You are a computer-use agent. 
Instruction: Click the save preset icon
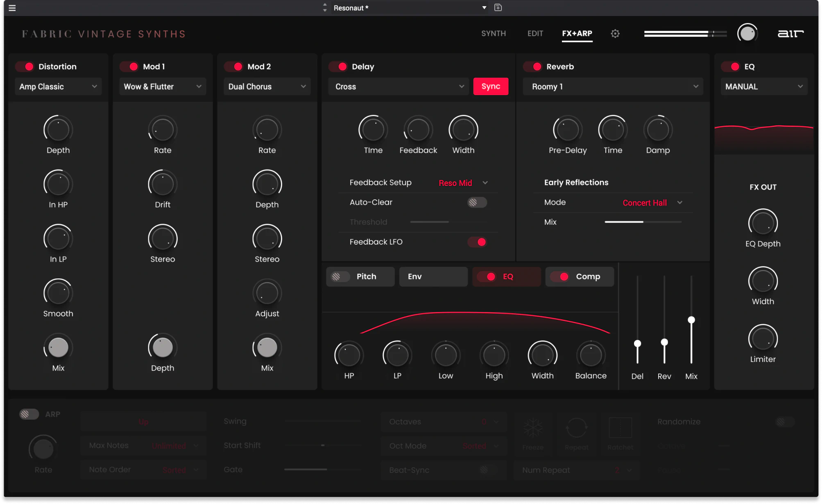(498, 8)
